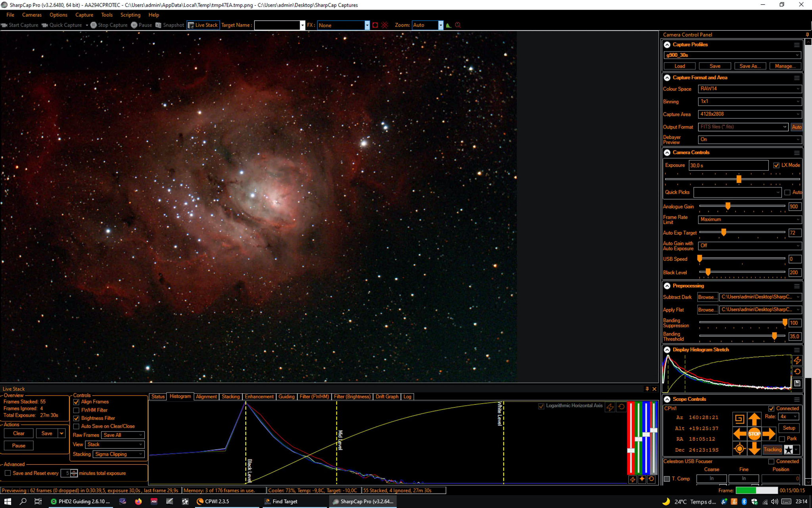Click the Save As... profile button

point(750,66)
